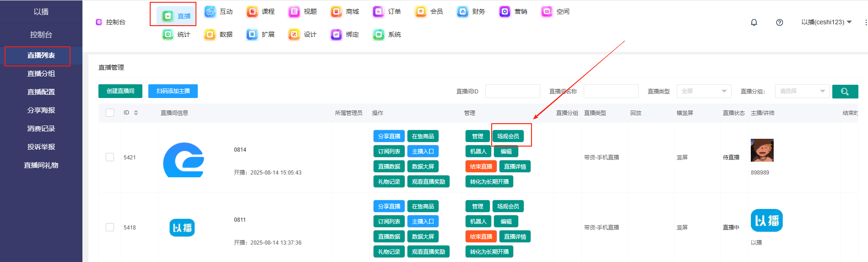Open the 设计 module icon
The width and height of the screenshot is (868, 262).
pyautogui.click(x=294, y=34)
